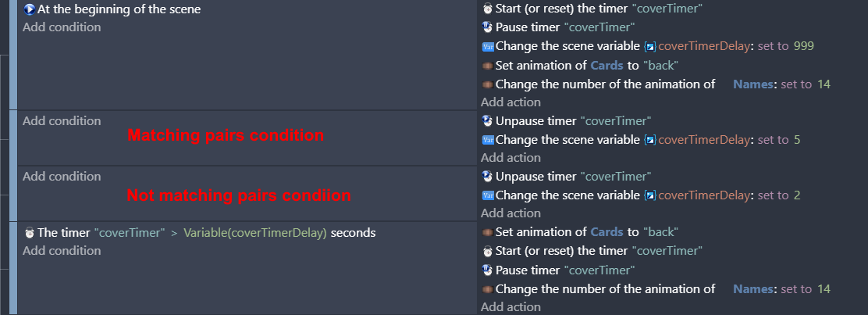Click 'Add action' at the bottom of the last event
The height and width of the screenshot is (315, 868).
click(510, 306)
